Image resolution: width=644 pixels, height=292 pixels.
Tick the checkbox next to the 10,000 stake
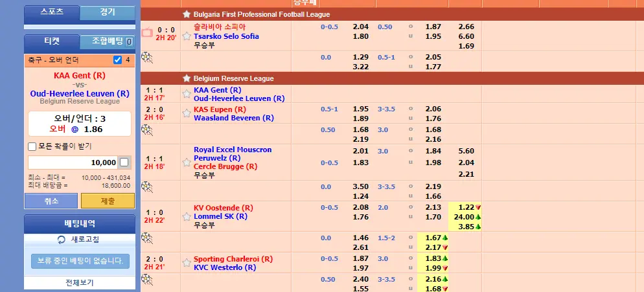[124, 163]
